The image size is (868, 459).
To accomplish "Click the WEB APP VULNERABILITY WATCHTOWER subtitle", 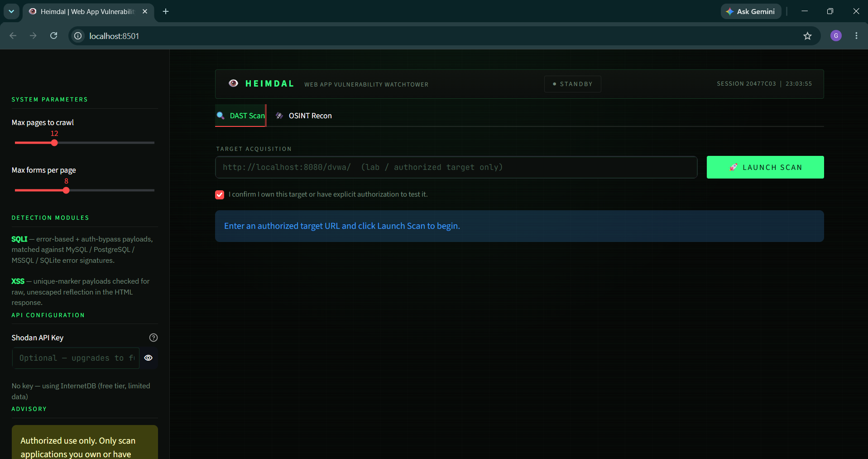I will click(x=366, y=85).
